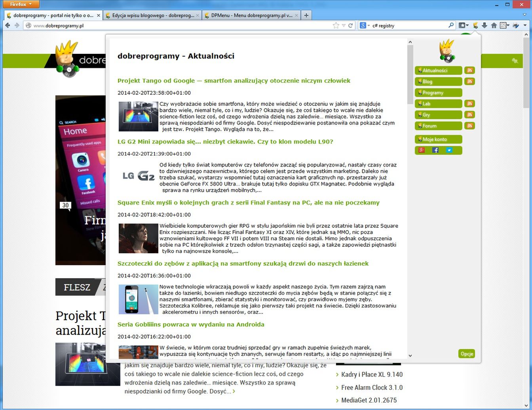Viewport: 532px width, 410px height.
Task: Switch to DPMenu - Menu dobreprogramy.pl tab
Action: 252,15
